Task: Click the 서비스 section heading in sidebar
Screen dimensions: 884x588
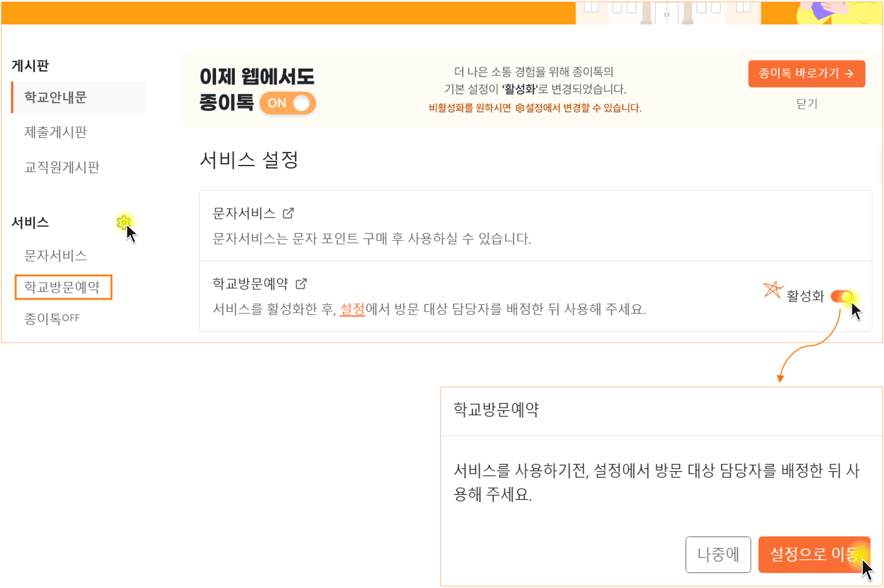Action: (x=30, y=223)
